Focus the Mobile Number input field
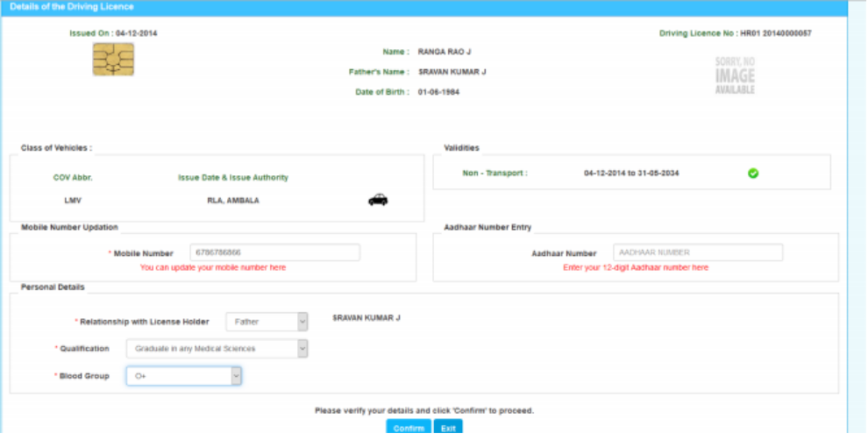868x440 pixels. point(274,252)
